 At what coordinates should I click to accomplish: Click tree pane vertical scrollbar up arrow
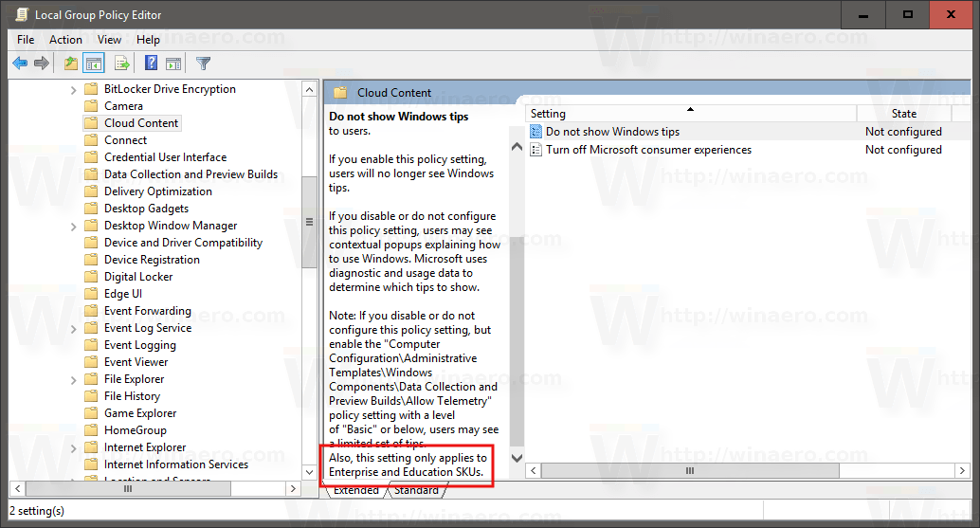(x=309, y=89)
